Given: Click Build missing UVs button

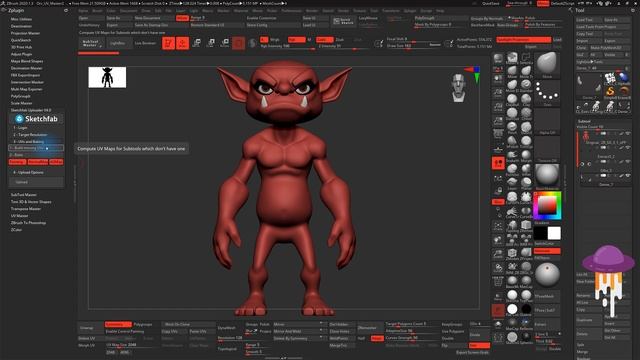Looking at the screenshot, I should pyautogui.click(x=36, y=148).
